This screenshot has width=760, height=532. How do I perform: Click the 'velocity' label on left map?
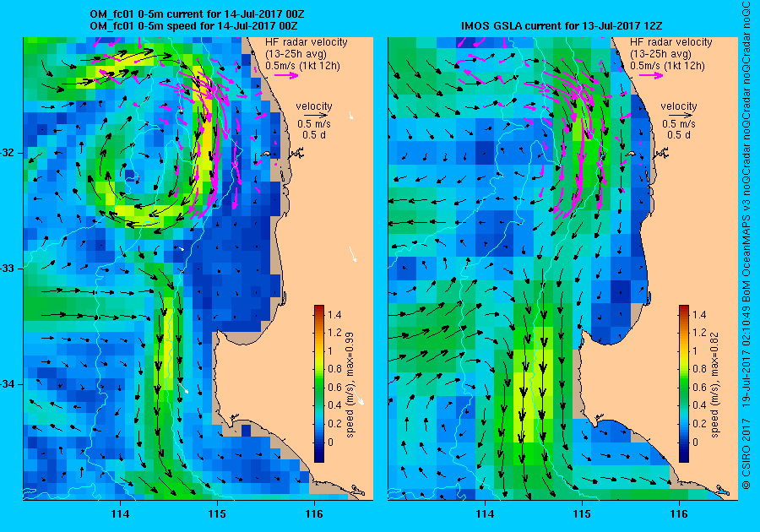(314, 106)
